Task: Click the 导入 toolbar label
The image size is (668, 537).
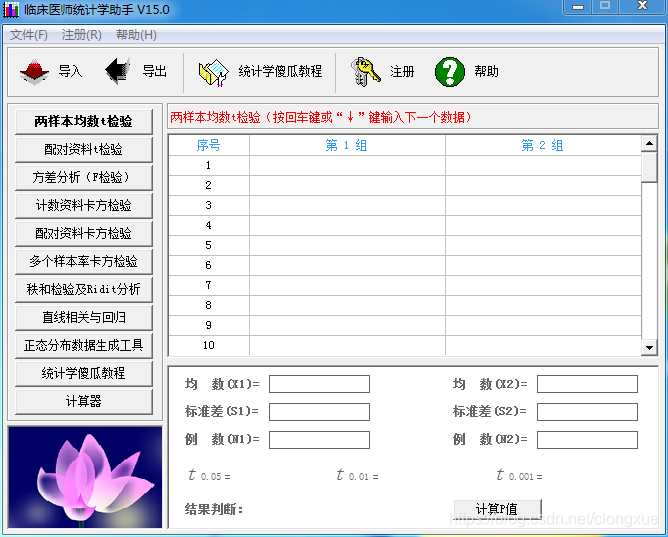Action: point(70,71)
